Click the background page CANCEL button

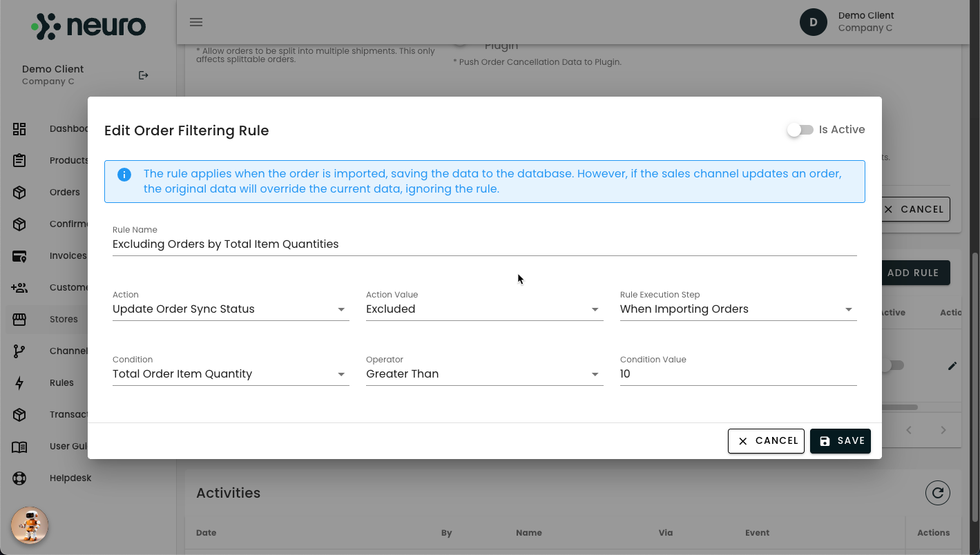(x=916, y=209)
